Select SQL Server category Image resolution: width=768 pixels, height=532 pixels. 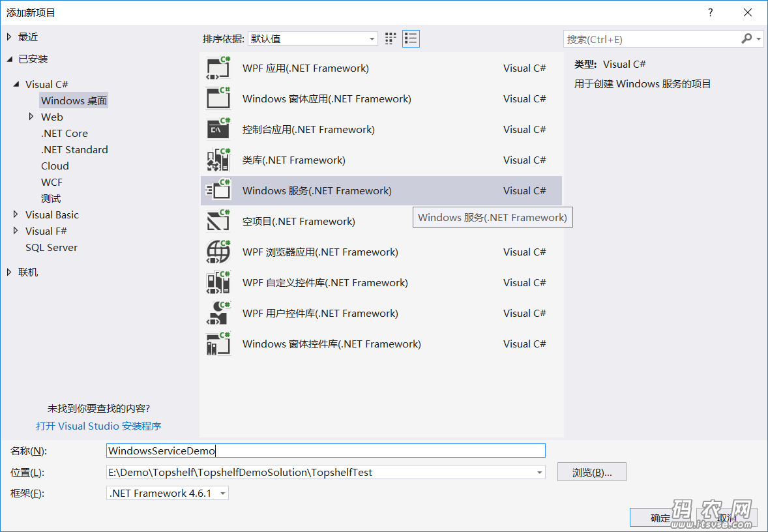(52, 247)
